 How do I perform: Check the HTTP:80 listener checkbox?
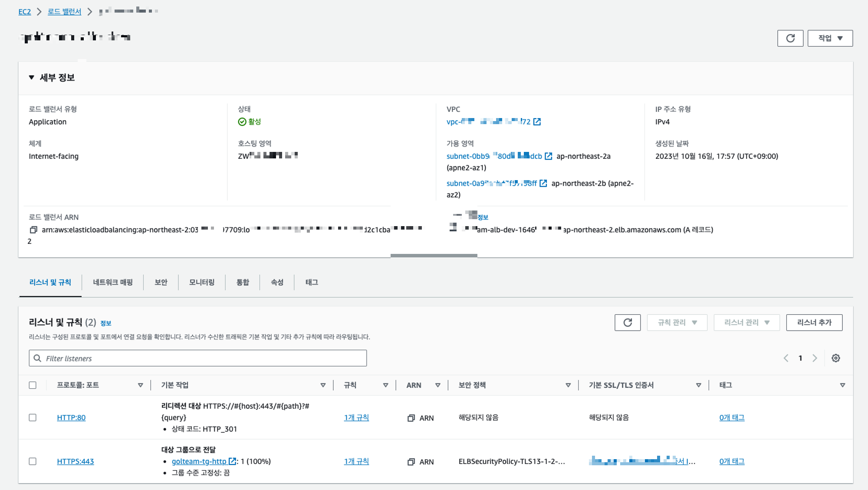tap(33, 418)
